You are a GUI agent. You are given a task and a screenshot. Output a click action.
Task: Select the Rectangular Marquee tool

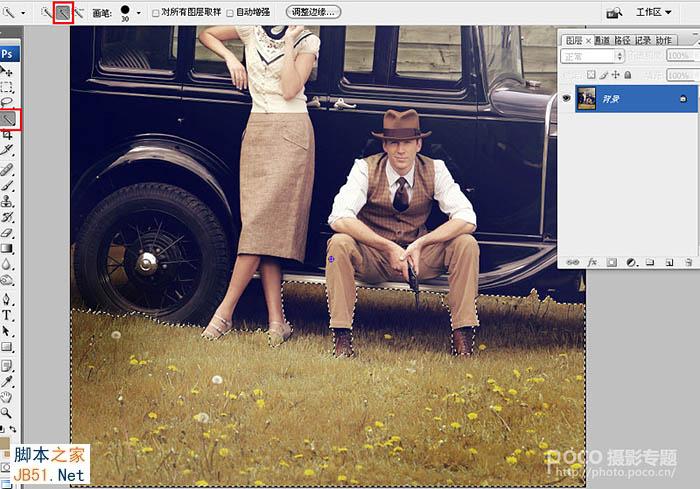[7, 87]
